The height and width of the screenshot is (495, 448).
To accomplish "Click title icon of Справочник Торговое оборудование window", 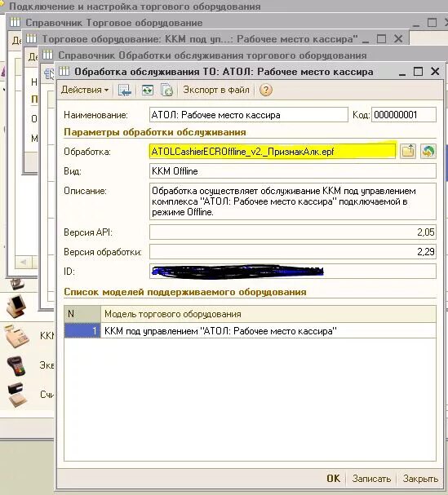I will click(16, 22).
